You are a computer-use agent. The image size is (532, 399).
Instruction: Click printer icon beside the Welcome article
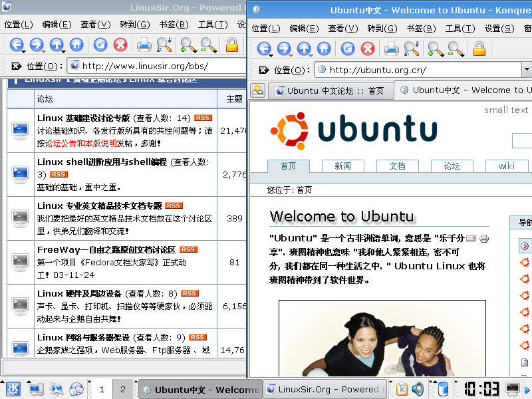coord(484,239)
